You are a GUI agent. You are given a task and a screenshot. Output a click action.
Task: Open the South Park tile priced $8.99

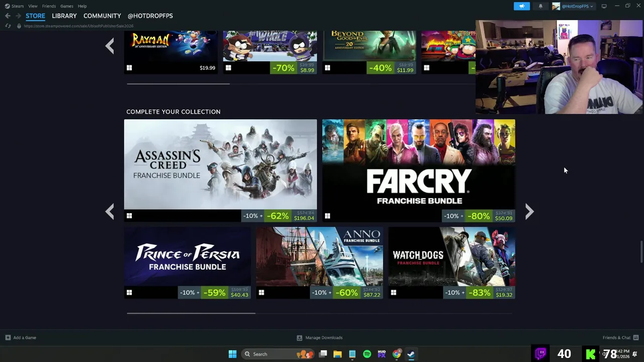(x=270, y=52)
